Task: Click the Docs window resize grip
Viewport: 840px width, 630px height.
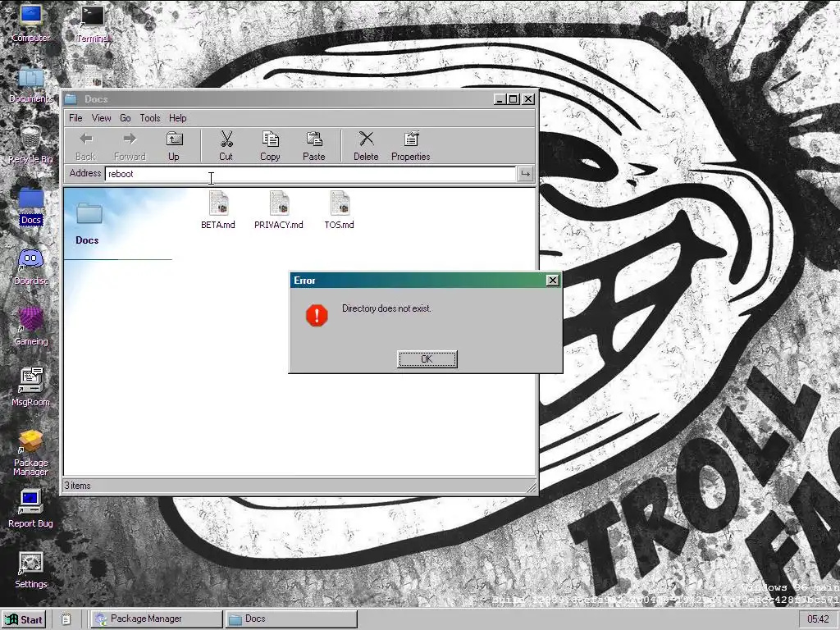Action: pyautogui.click(x=532, y=487)
